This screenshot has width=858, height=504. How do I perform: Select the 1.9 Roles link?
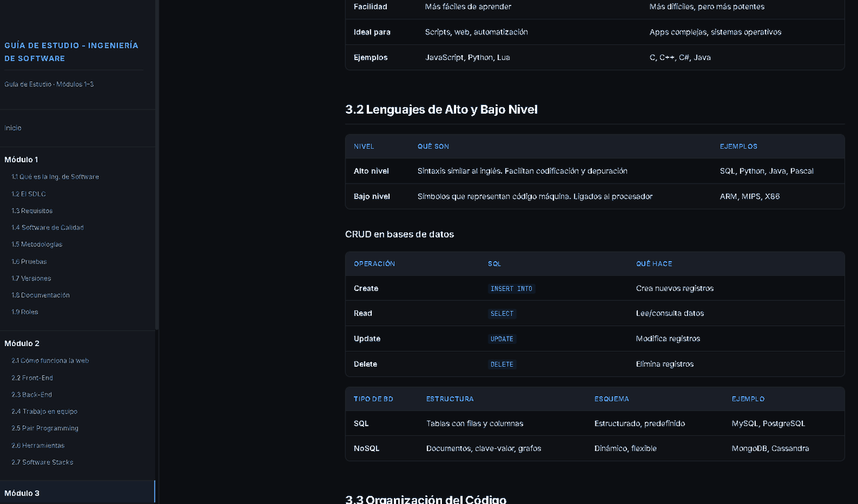[25, 312]
